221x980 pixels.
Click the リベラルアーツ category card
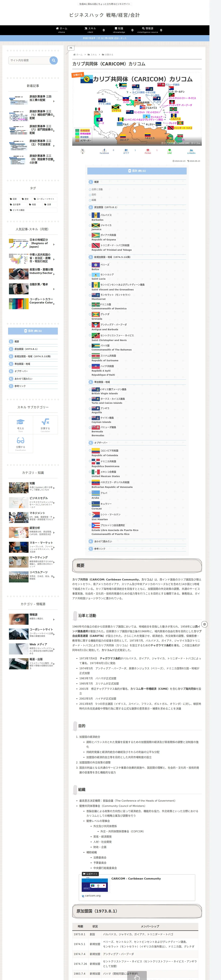[32, 576]
